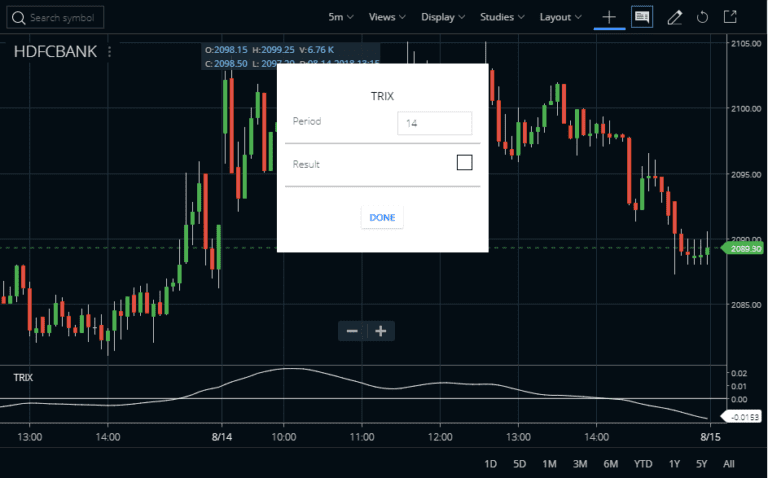This screenshot has height=478, width=768.
Task: Open the 5m interval dropdown
Action: (340, 17)
